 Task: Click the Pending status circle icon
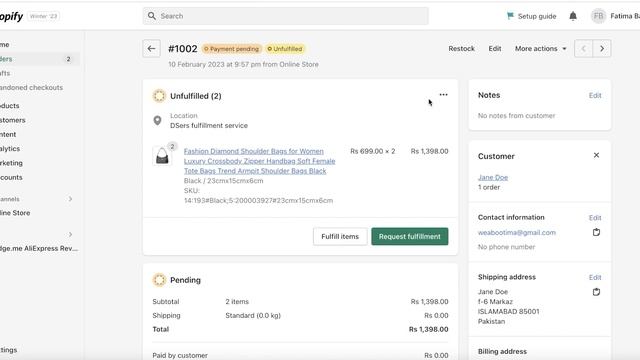(159, 280)
